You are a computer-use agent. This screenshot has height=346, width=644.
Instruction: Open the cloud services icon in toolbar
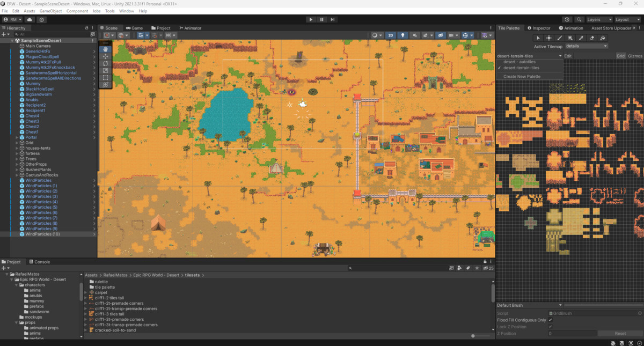tap(30, 19)
